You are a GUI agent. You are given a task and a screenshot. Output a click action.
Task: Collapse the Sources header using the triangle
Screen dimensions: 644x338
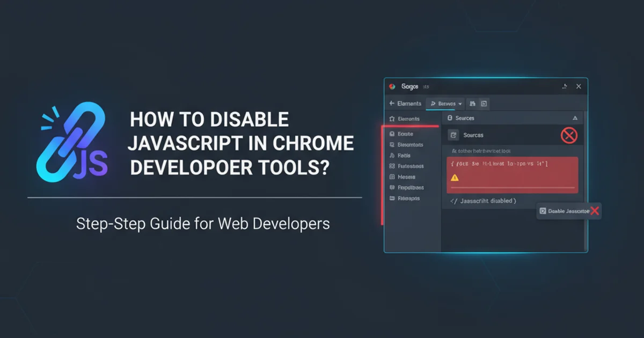575,118
